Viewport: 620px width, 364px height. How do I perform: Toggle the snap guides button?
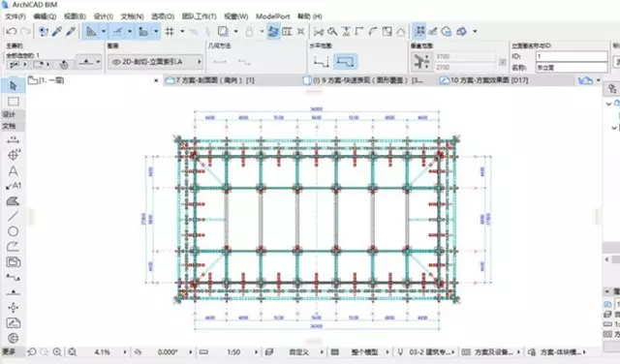click(x=117, y=31)
